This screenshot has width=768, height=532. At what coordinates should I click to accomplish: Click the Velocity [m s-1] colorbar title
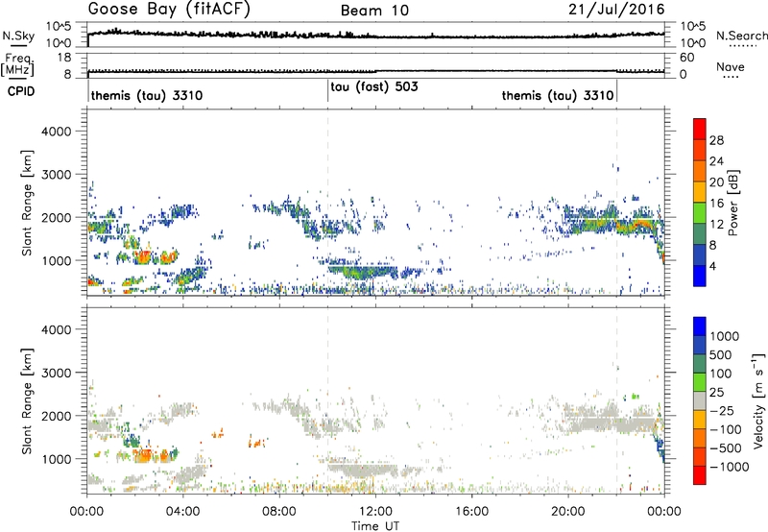coord(758,400)
